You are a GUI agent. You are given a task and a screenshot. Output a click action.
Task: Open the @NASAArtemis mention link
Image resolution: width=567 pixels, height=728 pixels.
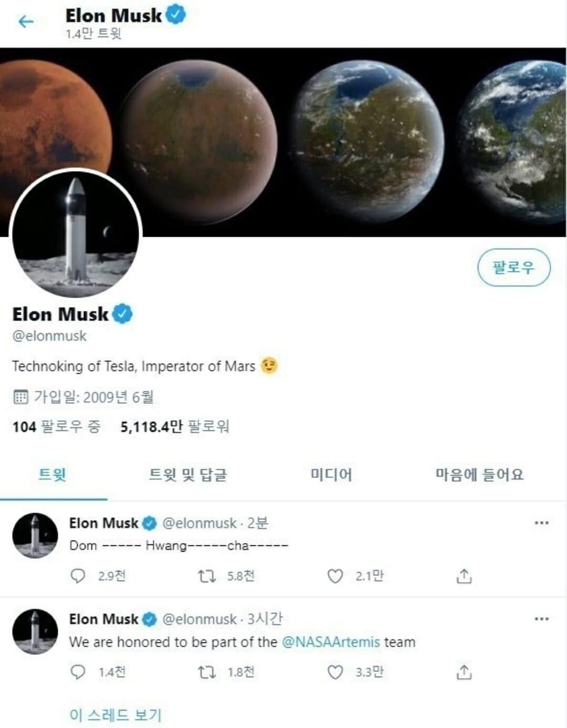[x=331, y=642]
